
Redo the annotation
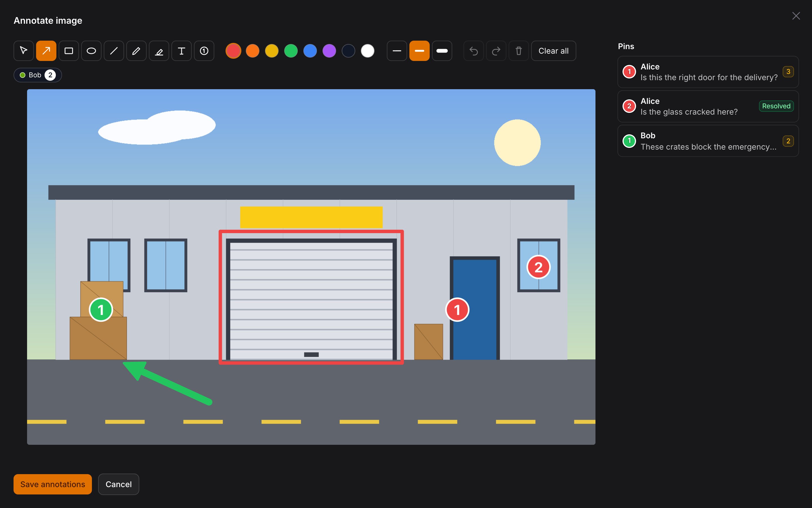(496, 51)
